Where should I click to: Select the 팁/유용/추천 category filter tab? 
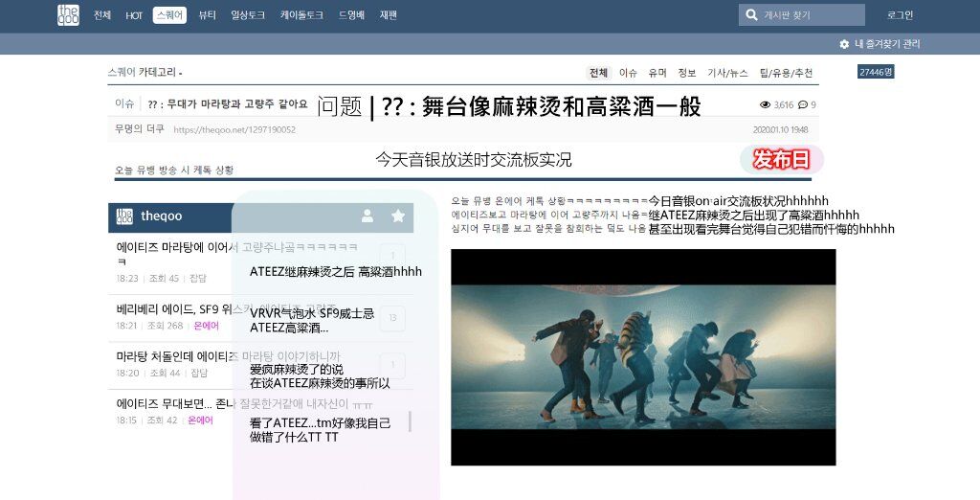[x=787, y=73]
